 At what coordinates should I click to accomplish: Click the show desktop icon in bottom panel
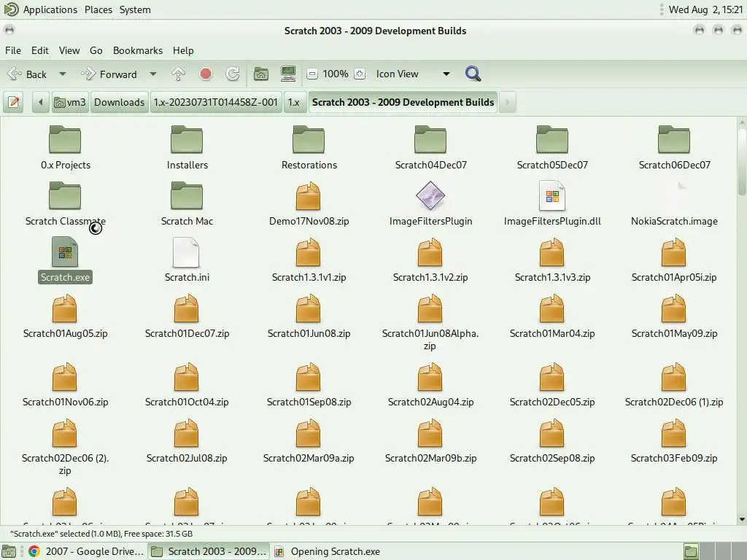tap(9, 551)
